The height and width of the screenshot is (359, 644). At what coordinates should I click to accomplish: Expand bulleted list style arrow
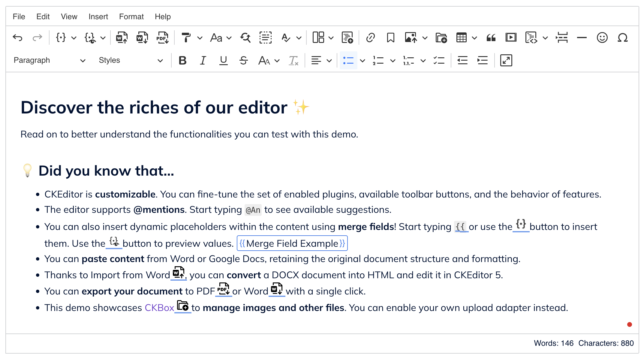tap(363, 61)
